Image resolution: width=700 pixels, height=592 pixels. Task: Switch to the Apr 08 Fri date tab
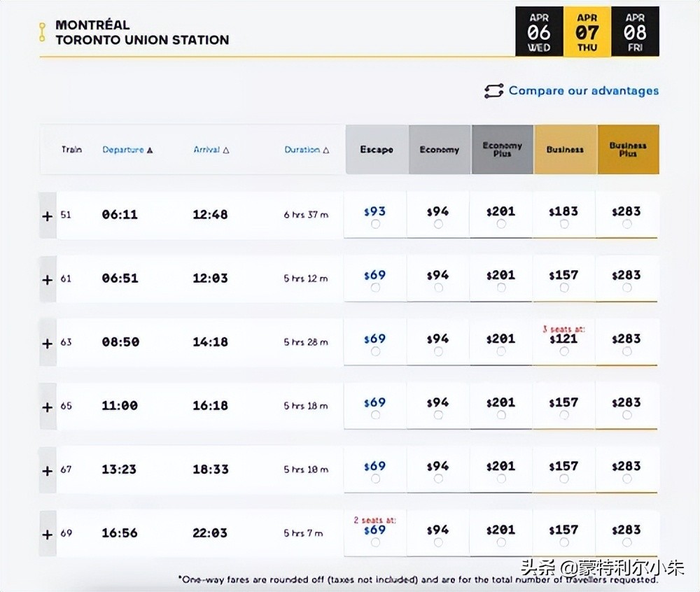click(x=635, y=31)
